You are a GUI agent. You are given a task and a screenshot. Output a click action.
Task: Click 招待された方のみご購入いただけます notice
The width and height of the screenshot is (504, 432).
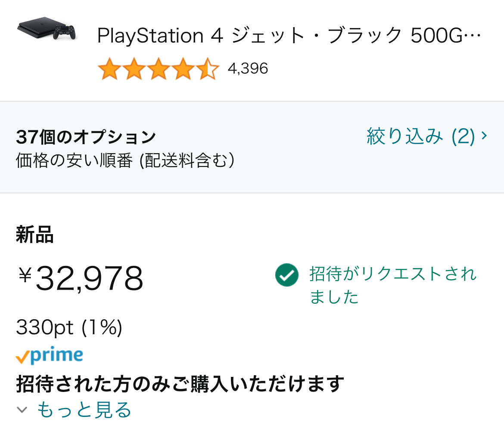(x=180, y=384)
